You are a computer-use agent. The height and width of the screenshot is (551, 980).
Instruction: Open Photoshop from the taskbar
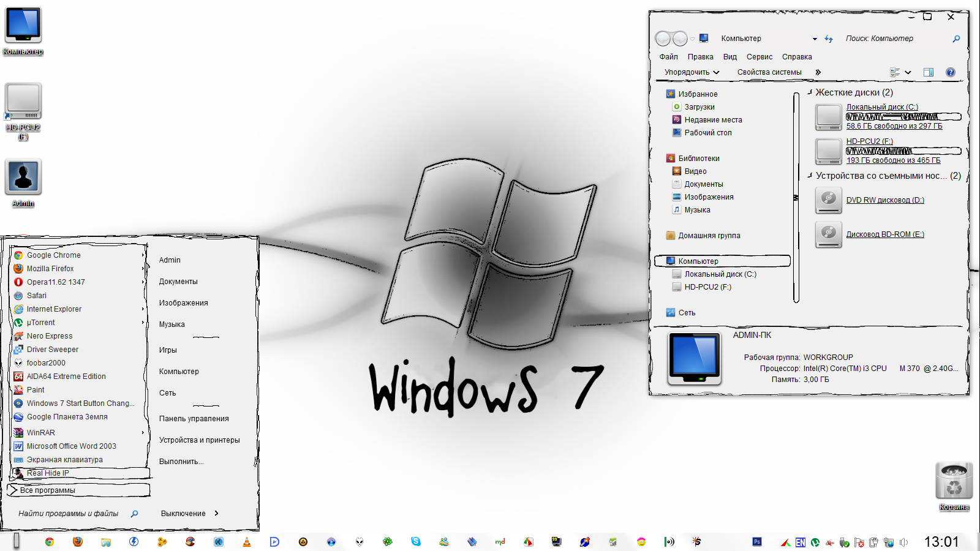click(757, 542)
